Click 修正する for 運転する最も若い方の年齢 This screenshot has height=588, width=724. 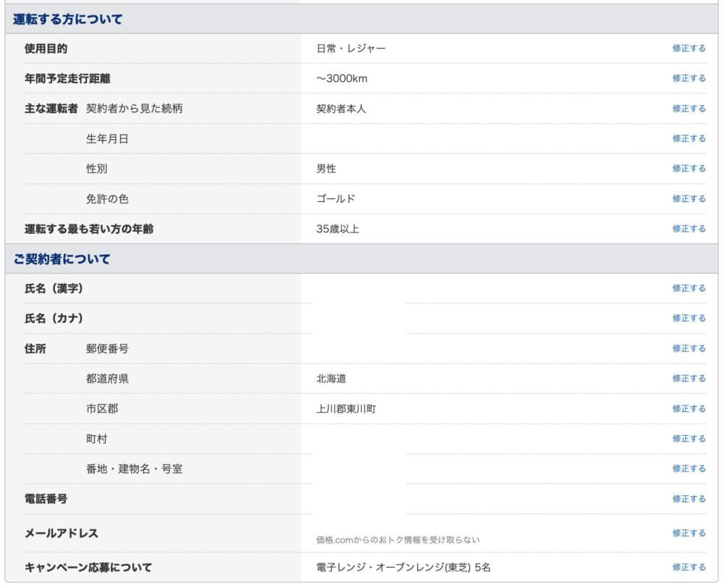(689, 229)
